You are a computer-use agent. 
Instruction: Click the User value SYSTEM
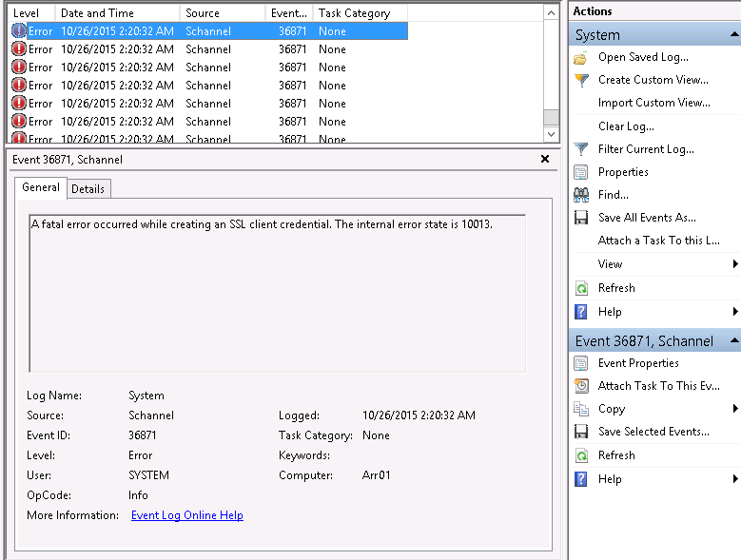[x=148, y=475]
